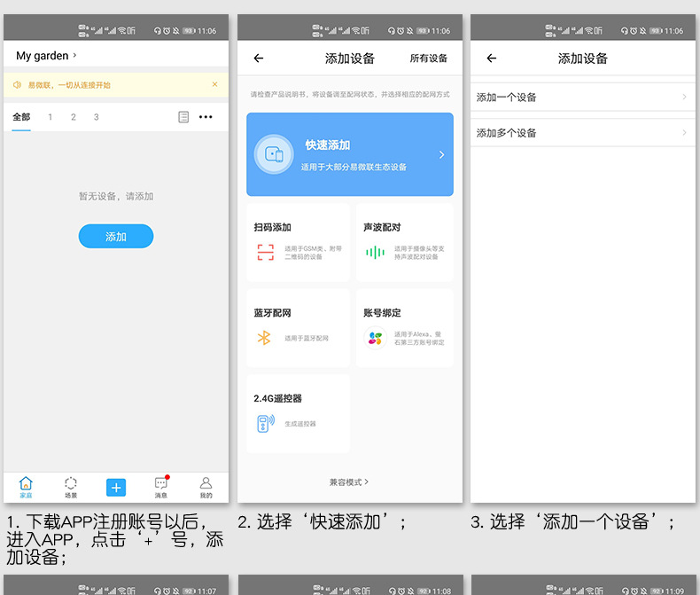Select the 快速添加 card
This screenshot has width=700, height=595.
(350, 154)
